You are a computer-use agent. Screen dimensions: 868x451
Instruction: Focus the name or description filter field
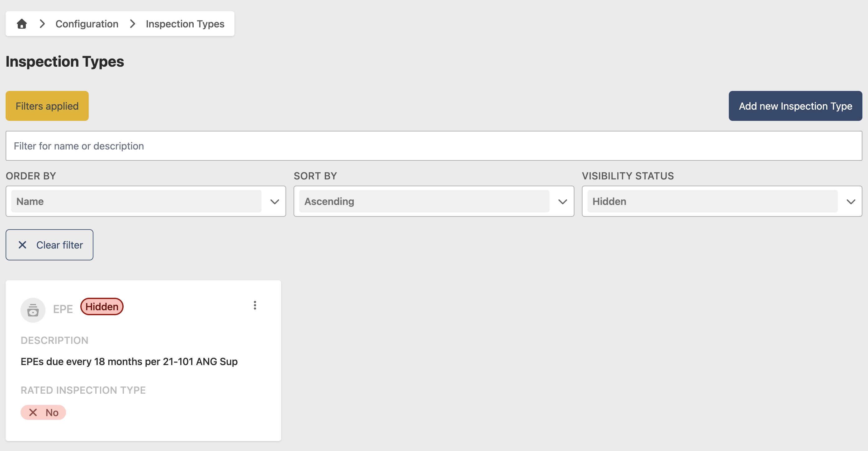point(434,146)
